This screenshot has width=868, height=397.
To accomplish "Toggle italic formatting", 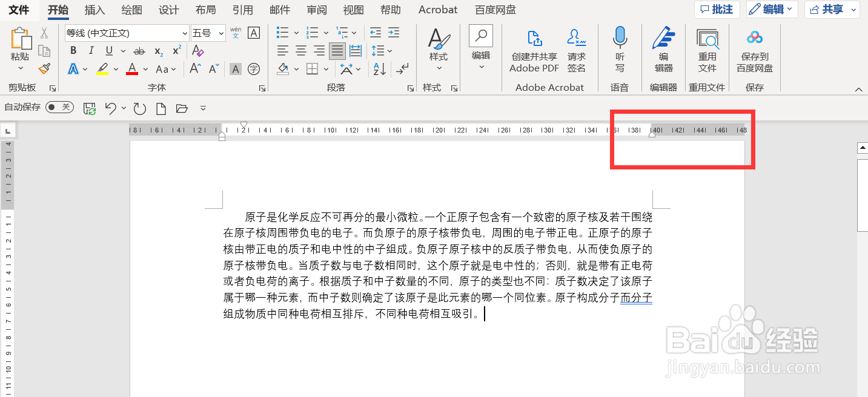I will pyautogui.click(x=91, y=51).
